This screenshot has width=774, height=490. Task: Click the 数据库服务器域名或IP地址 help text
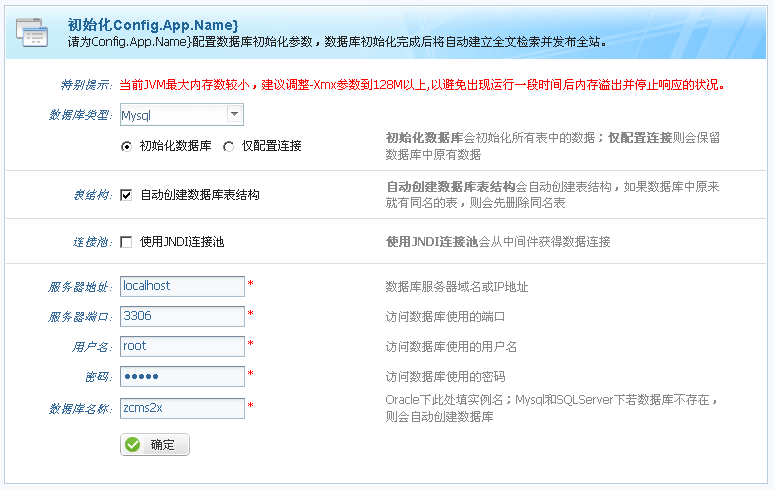click(456, 287)
